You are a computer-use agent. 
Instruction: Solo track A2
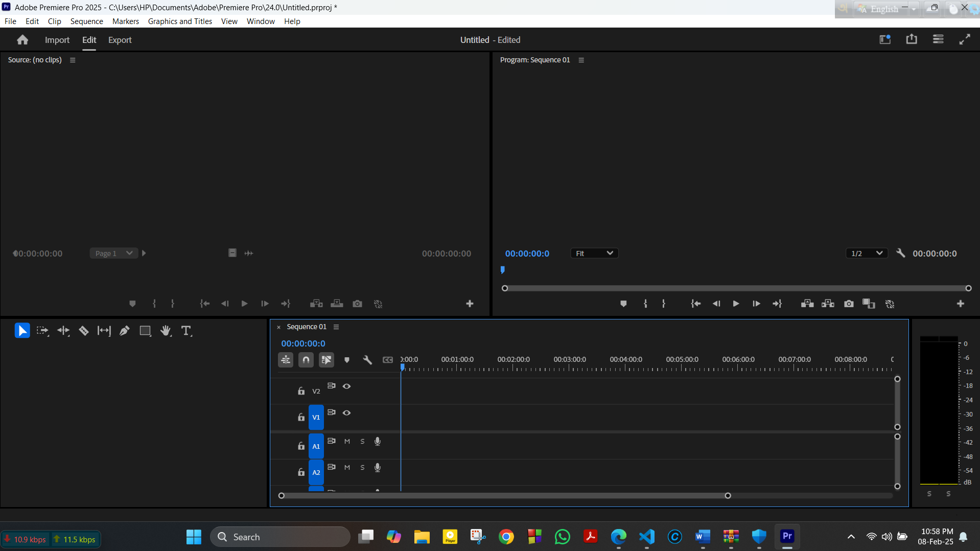[x=362, y=467]
